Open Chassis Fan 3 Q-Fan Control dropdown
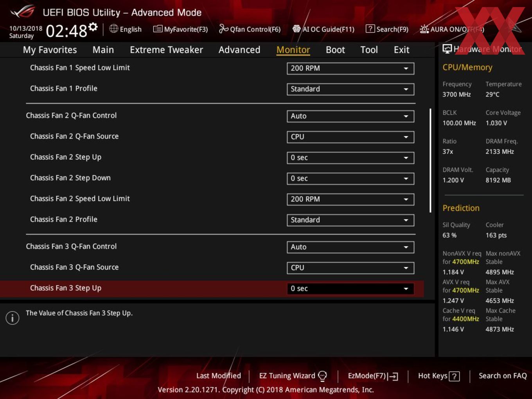The image size is (532, 399). point(350,247)
